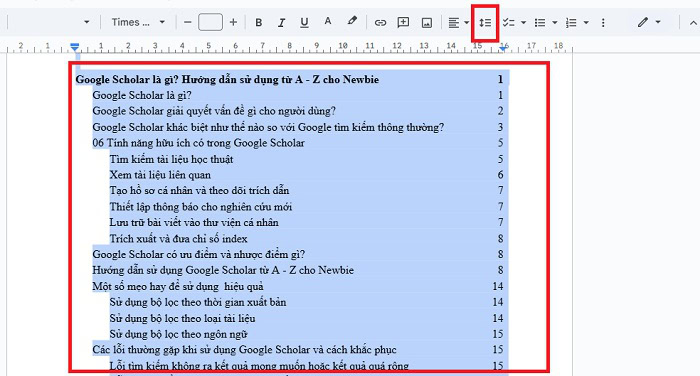The width and height of the screenshot is (700, 376).
Task: Click the left indent marker on ruler
Action: pyautogui.click(x=75, y=47)
